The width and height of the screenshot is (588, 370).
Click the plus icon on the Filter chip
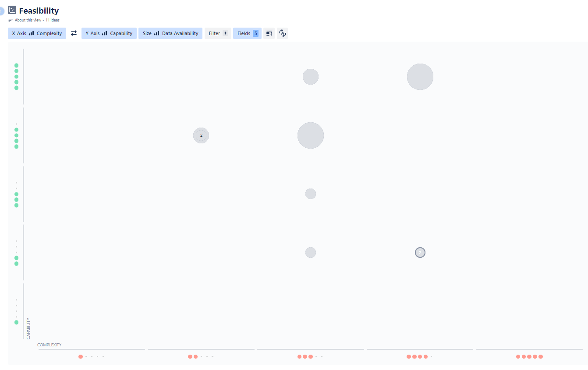click(x=225, y=33)
